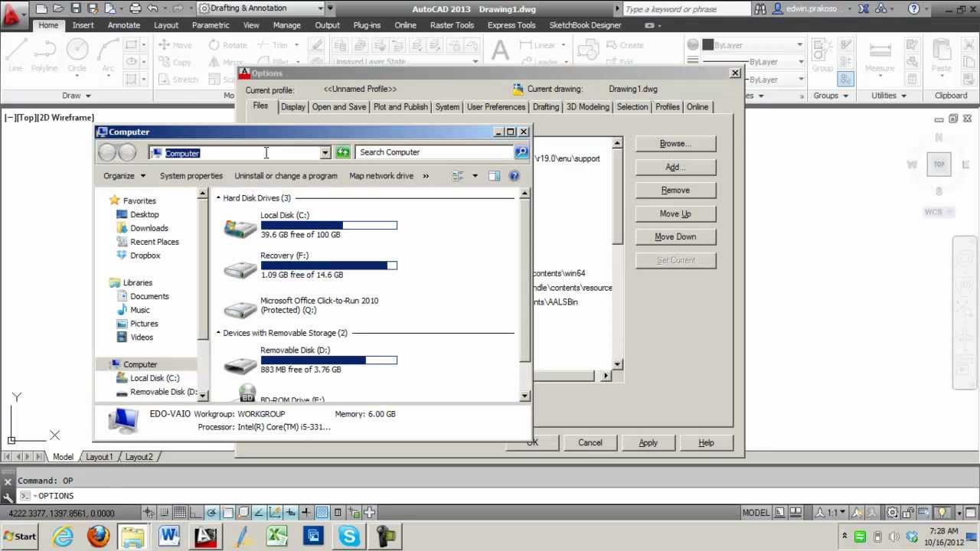Click the Save icon in quick access toolbar

(x=75, y=8)
